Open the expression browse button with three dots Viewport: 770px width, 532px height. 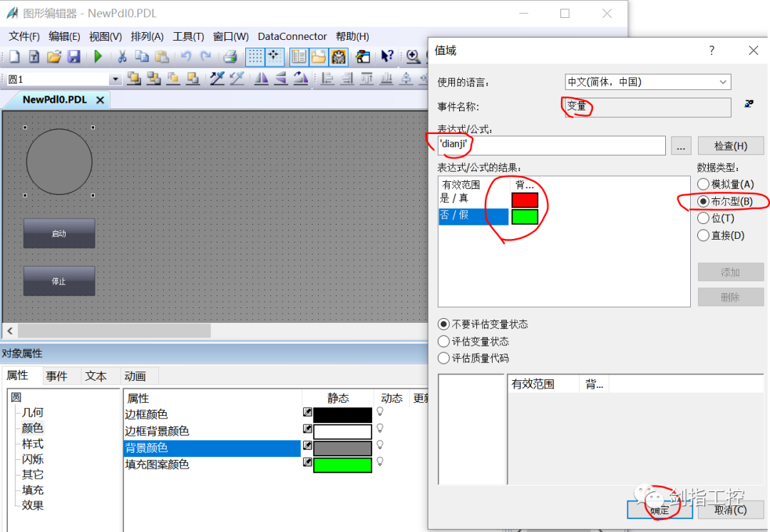(681, 145)
